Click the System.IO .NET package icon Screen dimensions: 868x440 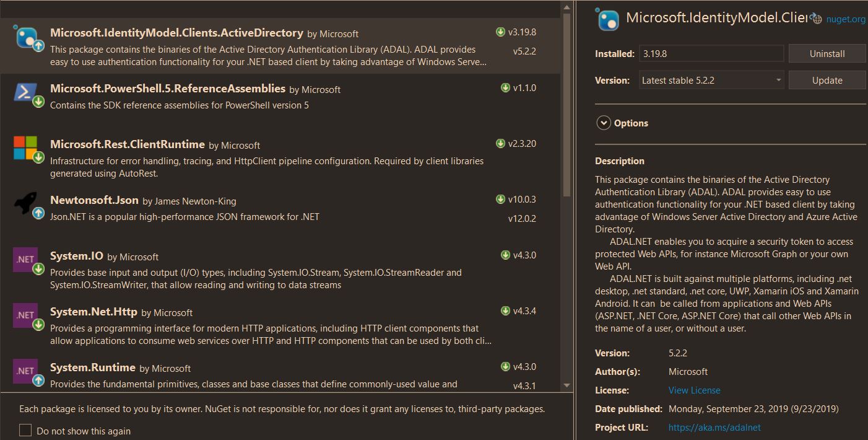28,261
